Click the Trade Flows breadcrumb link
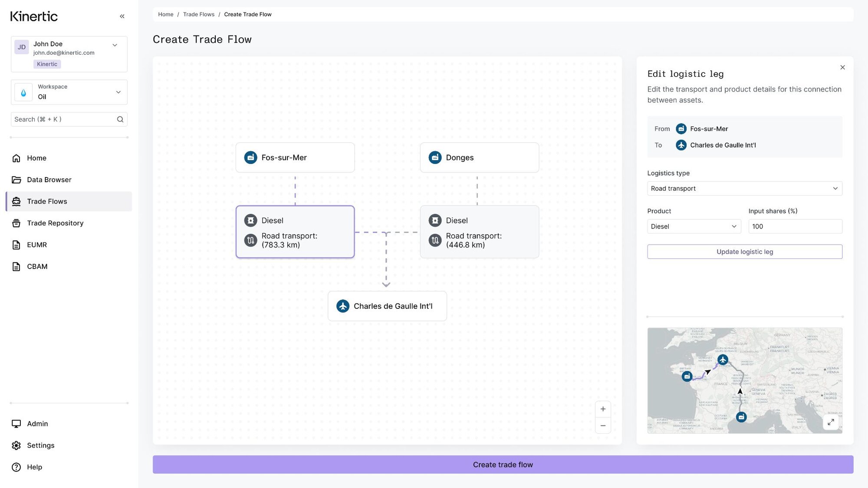The width and height of the screenshot is (868, 488). [x=198, y=14]
